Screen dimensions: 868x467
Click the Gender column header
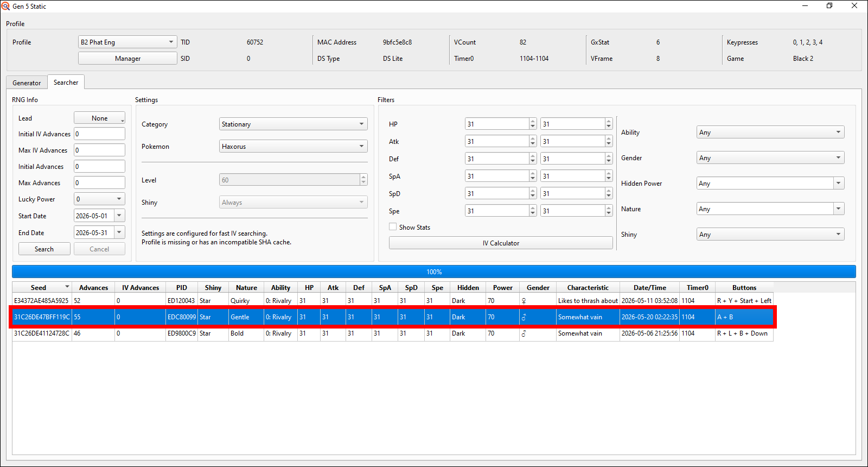pyautogui.click(x=538, y=287)
